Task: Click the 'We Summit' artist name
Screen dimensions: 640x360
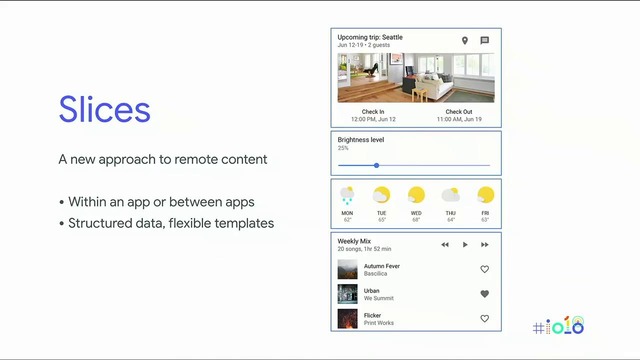Action: (x=379, y=298)
